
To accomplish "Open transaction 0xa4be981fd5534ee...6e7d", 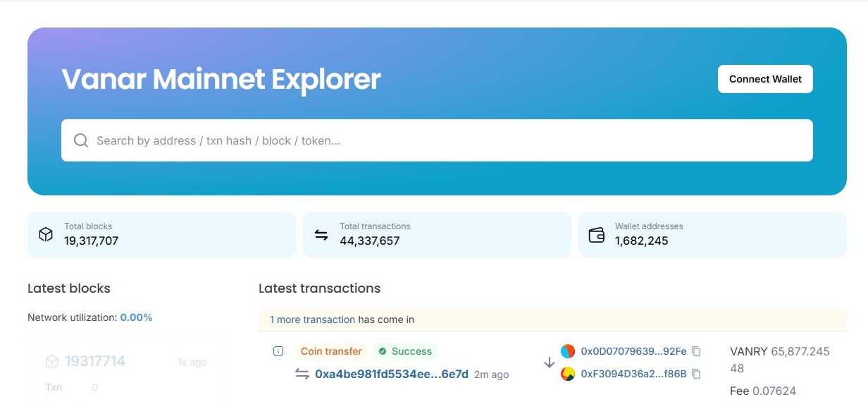I will click(x=392, y=374).
